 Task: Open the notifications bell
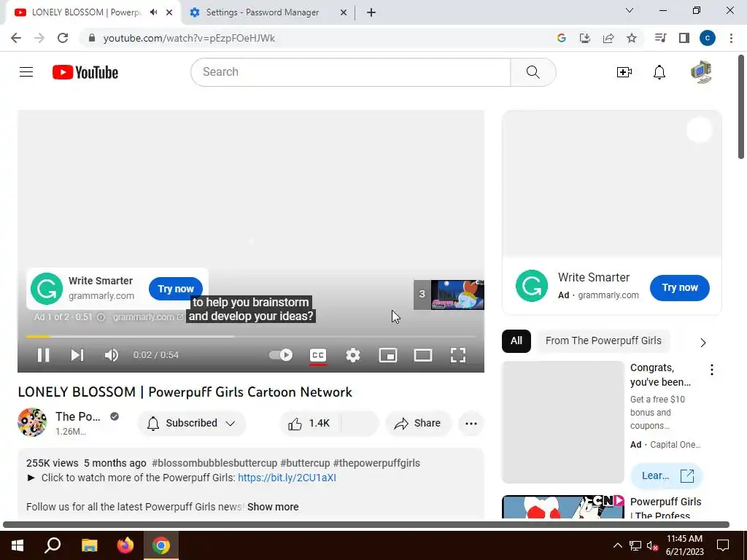(659, 72)
